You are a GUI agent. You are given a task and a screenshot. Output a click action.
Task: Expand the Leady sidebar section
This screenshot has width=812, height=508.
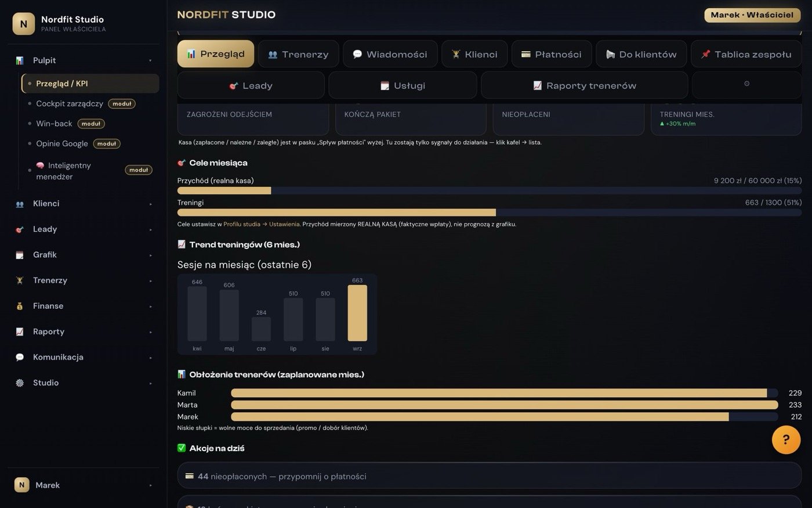150,229
